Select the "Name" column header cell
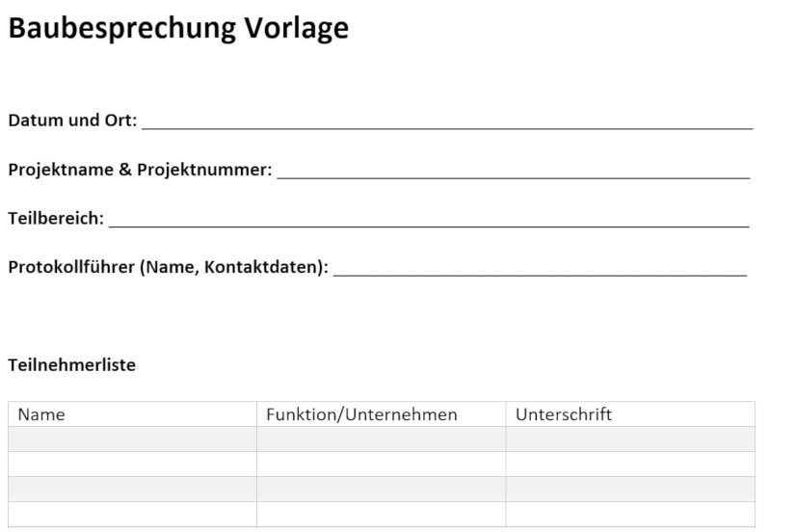 (x=132, y=414)
